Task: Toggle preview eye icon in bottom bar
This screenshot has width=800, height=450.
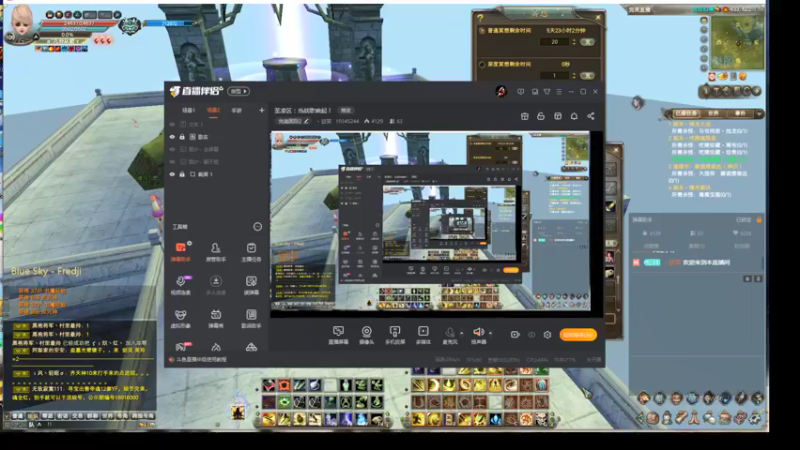Action: 532,335
